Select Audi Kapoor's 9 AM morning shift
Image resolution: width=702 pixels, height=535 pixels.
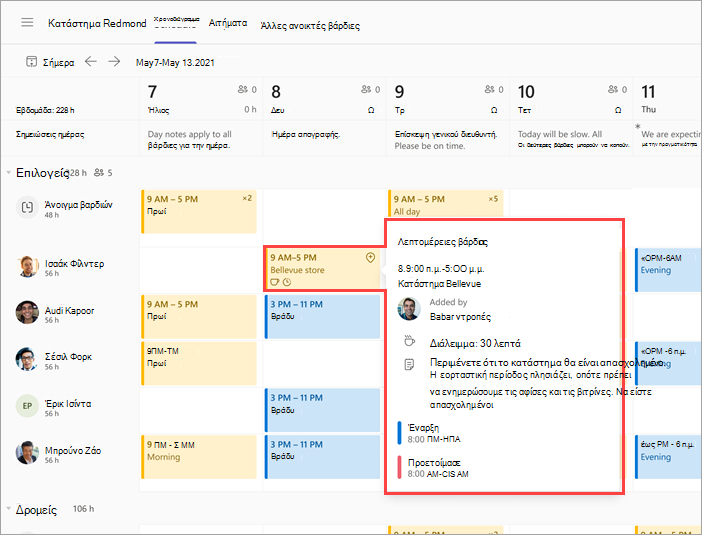tap(199, 317)
